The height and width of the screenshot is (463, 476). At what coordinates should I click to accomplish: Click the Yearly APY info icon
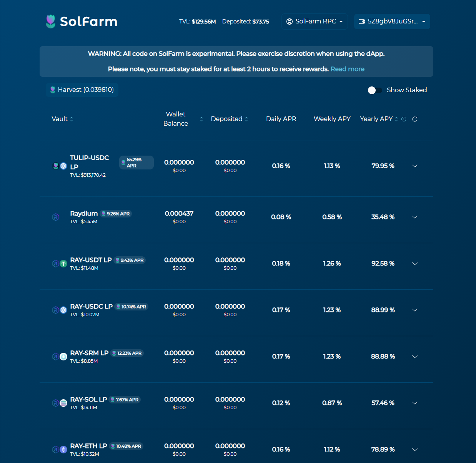404,119
